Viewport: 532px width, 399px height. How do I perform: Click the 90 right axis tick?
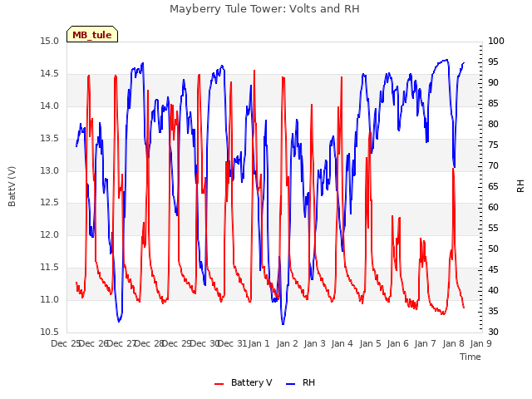tap(493, 82)
